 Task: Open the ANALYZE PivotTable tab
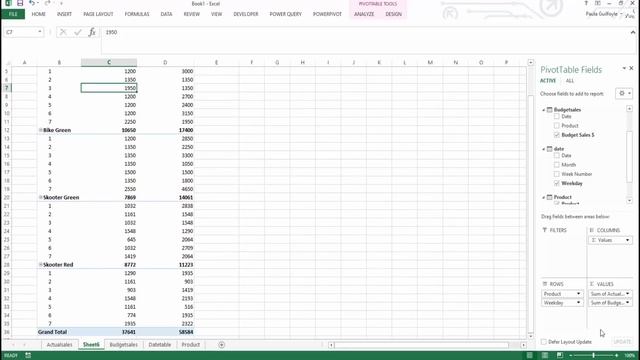pyautogui.click(x=364, y=14)
